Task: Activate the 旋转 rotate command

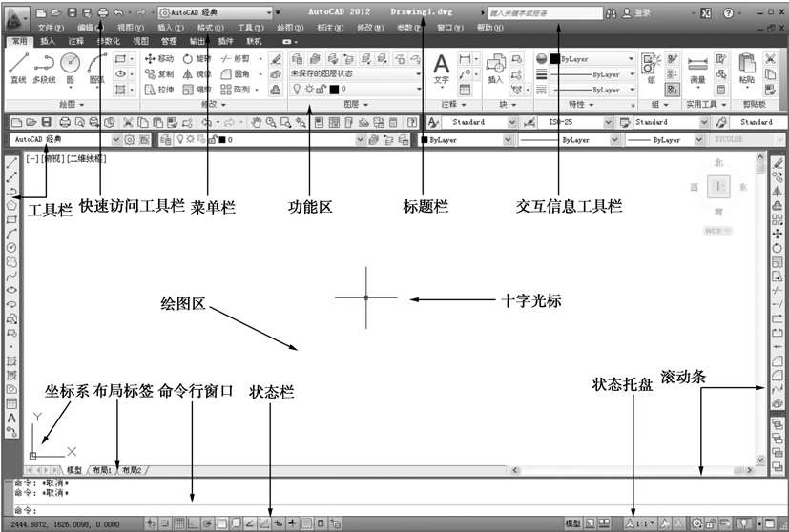Action: 197,59
